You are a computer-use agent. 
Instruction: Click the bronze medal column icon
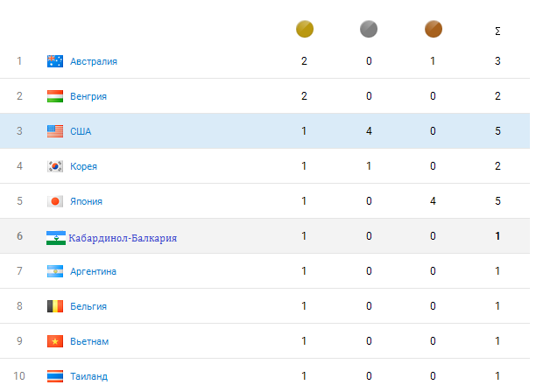[433, 30]
